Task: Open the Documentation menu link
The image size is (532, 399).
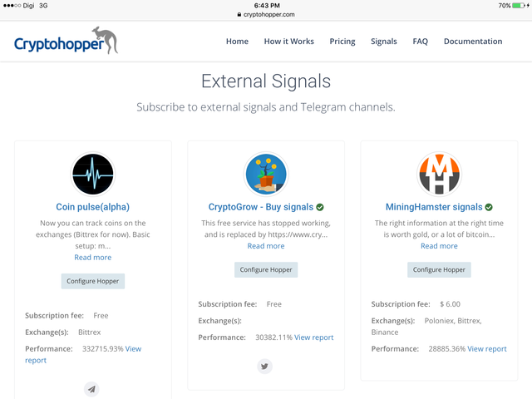Action: pyautogui.click(x=473, y=42)
